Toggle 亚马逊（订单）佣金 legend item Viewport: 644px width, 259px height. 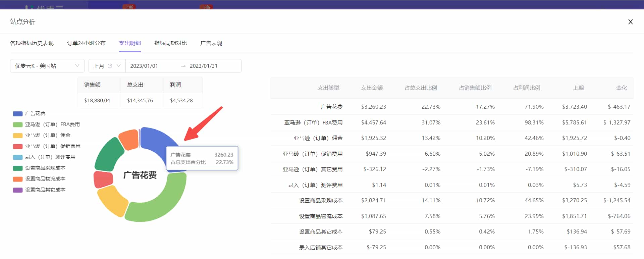coord(42,135)
